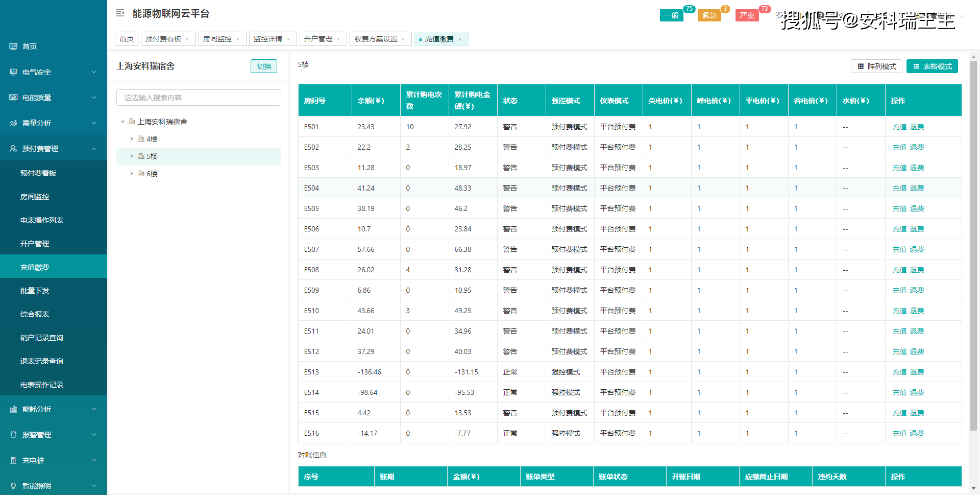
Task: Switch to 阵列模式 array view
Action: [x=876, y=66]
